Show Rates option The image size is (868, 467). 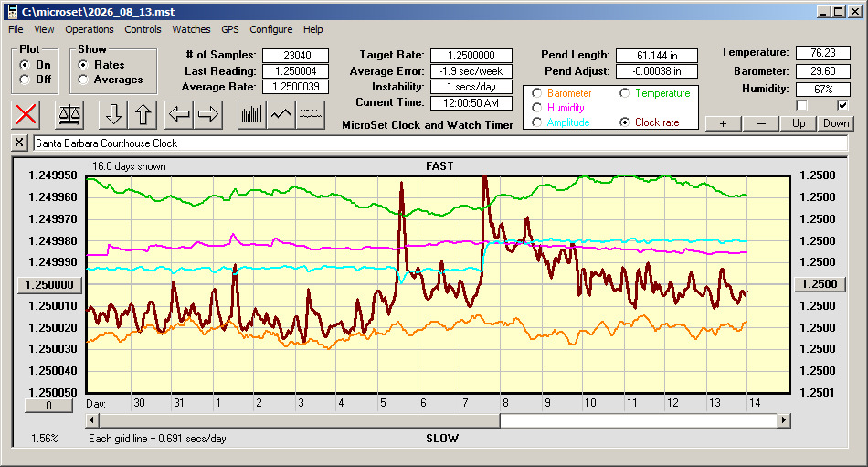[x=83, y=65]
